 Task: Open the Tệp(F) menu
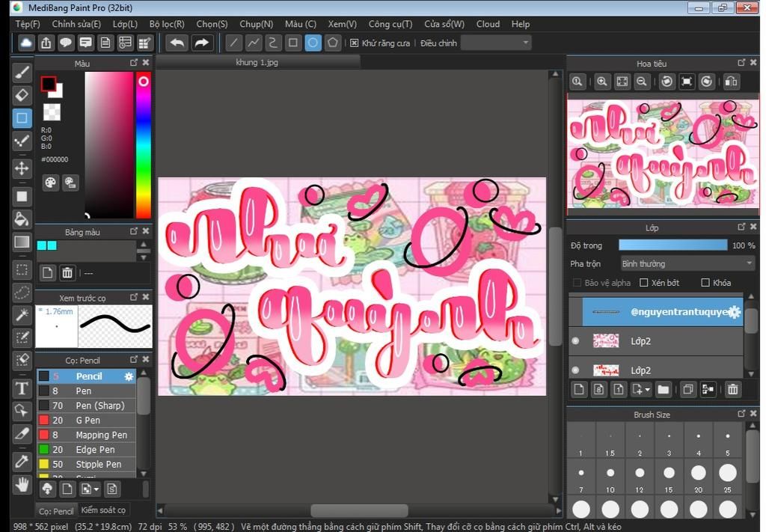click(28, 24)
